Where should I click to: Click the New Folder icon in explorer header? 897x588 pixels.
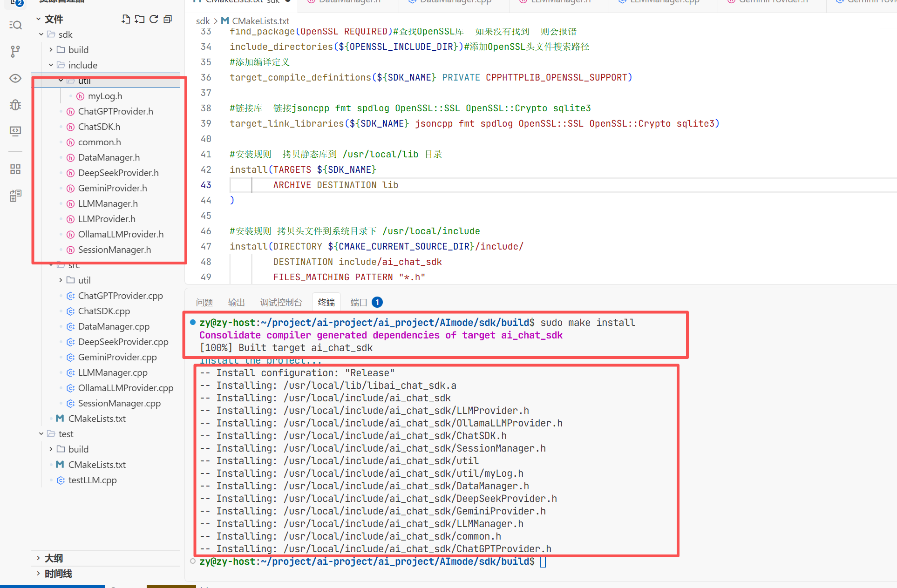pyautogui.click(x=140, y=19)
